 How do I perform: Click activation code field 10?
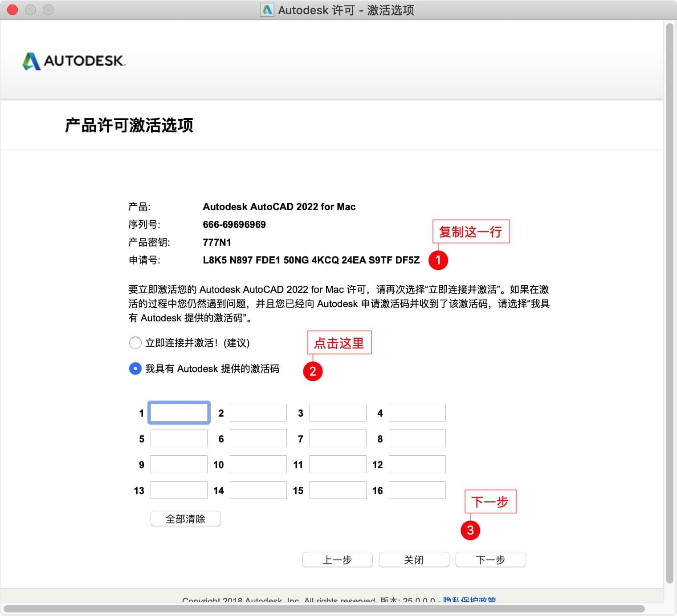pyautogui.click(x=258, y=464)
